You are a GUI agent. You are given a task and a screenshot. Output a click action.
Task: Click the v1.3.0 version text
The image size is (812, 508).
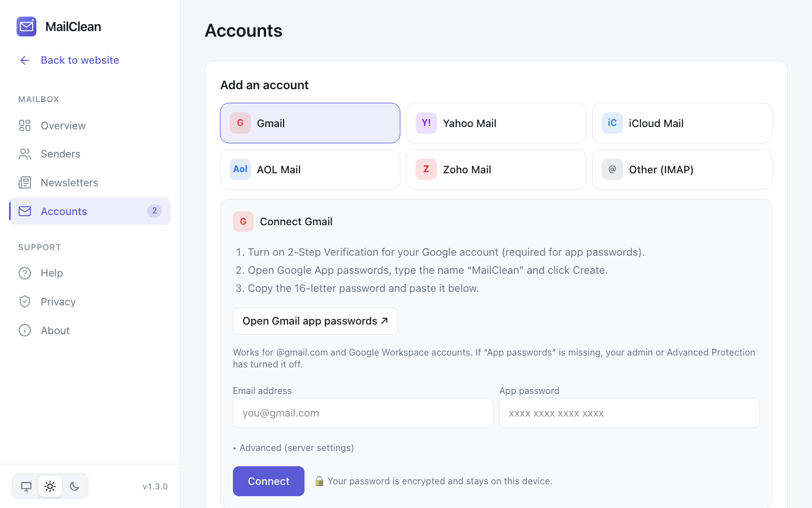155,487
